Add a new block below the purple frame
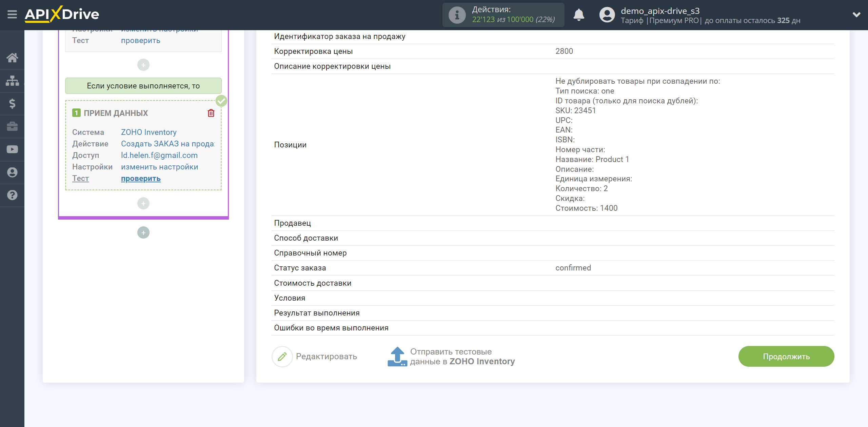The width and height of the screenshot is (868, 427). (143, 232)
